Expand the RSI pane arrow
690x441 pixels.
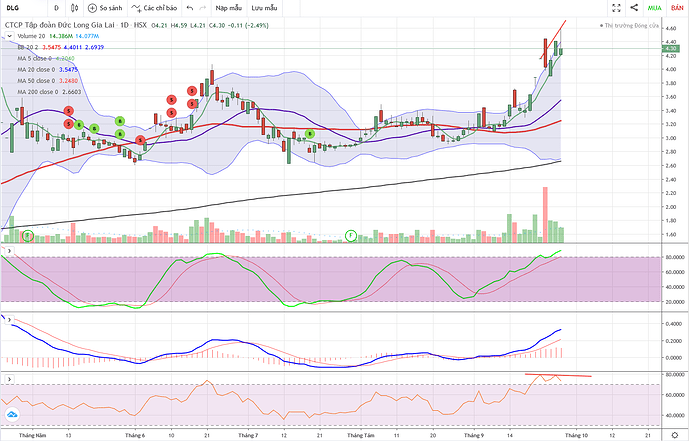point(9,379)
